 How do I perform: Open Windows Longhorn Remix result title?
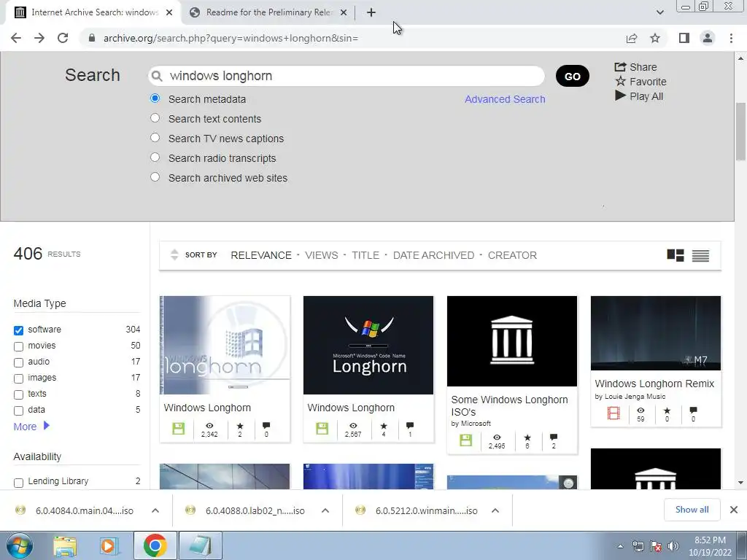pyautogui.click(x=654, y=384)
